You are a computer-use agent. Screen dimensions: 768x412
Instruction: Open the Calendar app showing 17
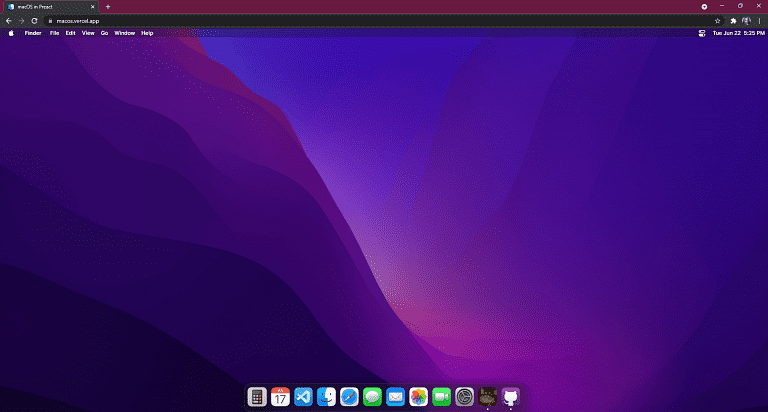[280, 397]
